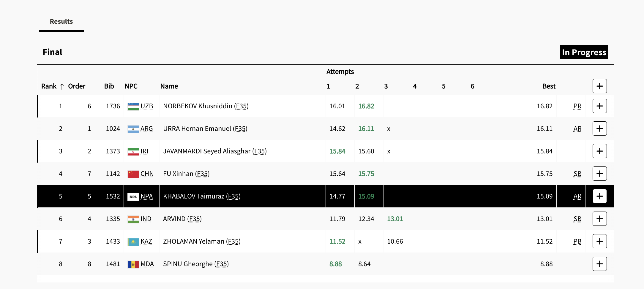Click the In Progress status badge
644x289 pixels.
tap(584, 52)
